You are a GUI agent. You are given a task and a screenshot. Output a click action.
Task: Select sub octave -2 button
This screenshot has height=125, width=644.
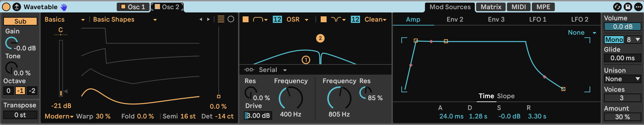32,91
